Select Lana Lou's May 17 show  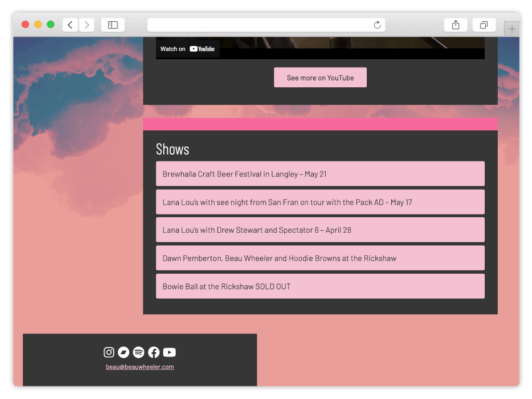[320, 202]
